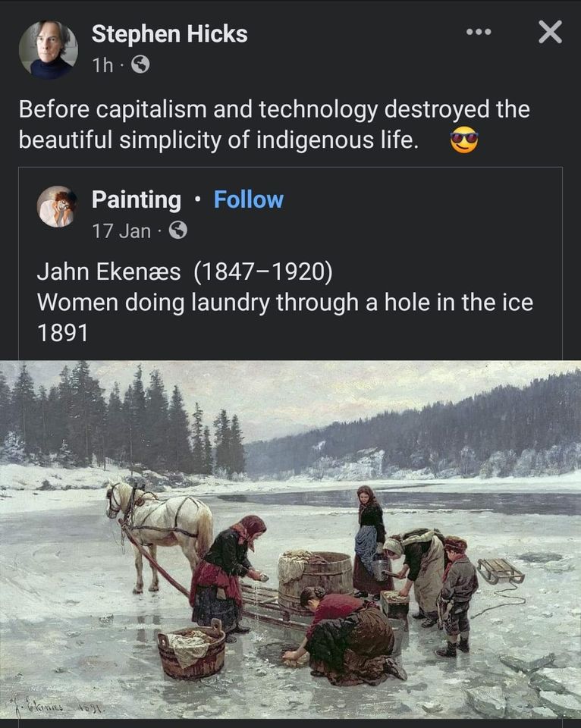581x728 pixels.
Task: Click the small empty sled on the ice
Action: [x=501, y=570]
